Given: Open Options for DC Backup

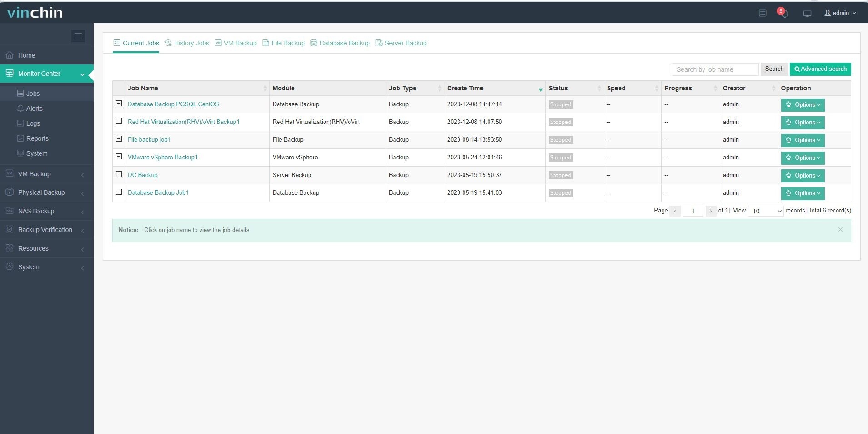Looking at the screenshot, I should click(803, 176).
